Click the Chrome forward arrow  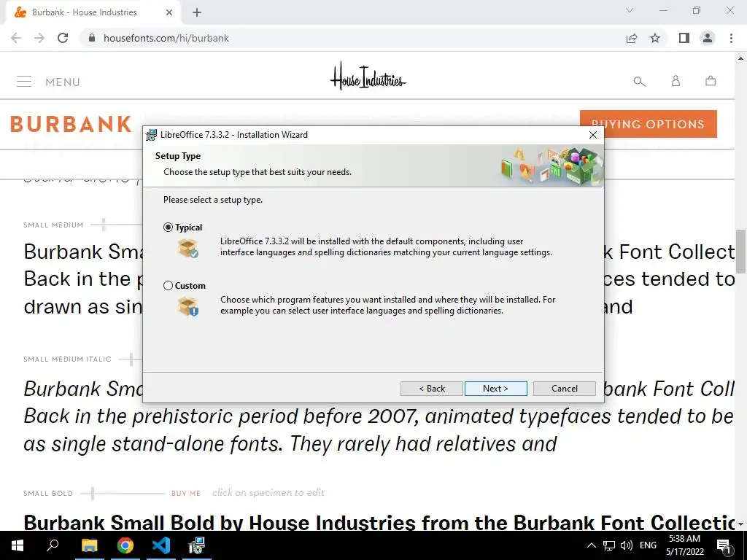(x=39, y=38)
